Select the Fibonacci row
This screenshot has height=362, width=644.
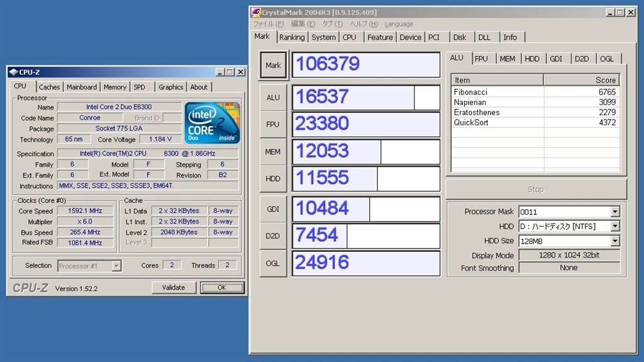pos(535,92)
